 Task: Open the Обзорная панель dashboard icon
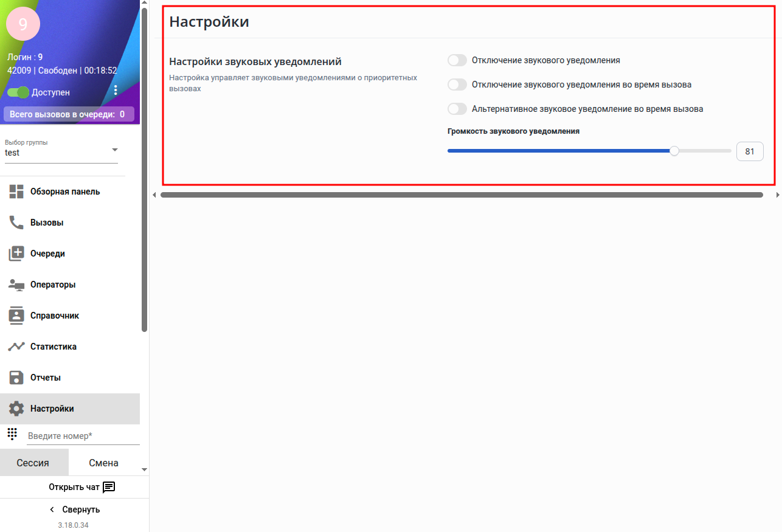[x=16, y=192]
